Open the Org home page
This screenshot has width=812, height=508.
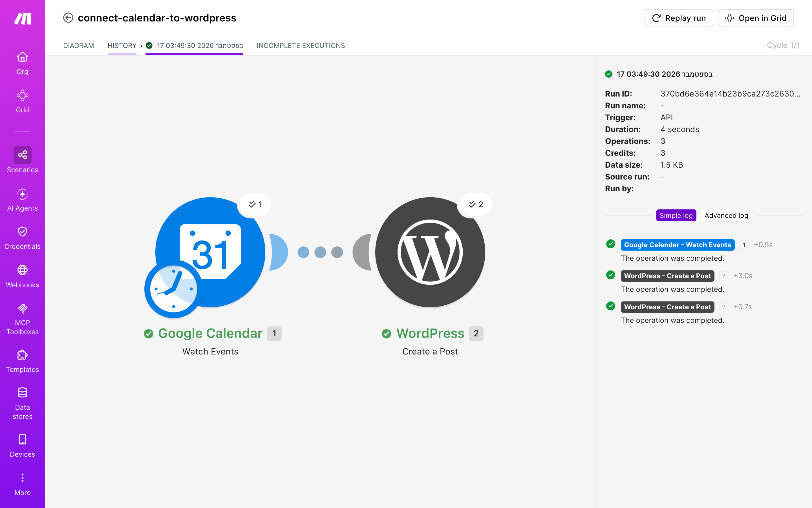coord(23,63)
